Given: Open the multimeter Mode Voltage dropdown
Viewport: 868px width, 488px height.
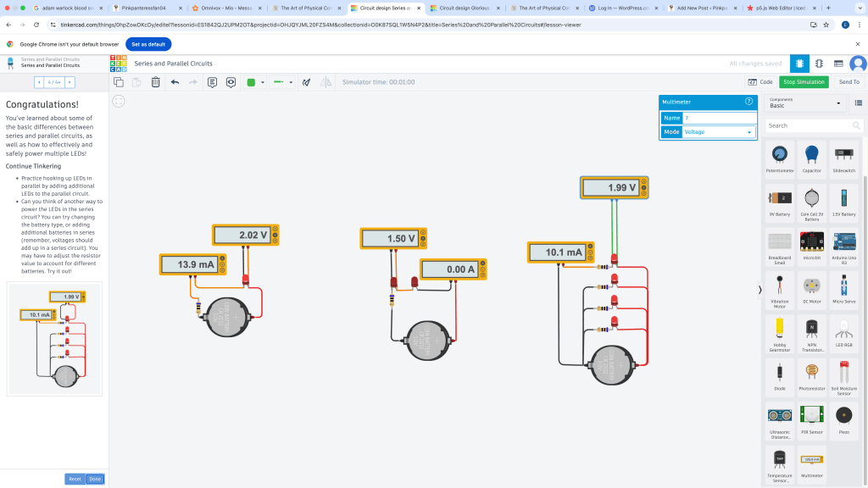Looking at the screenshot, I should tap(719, 132).
